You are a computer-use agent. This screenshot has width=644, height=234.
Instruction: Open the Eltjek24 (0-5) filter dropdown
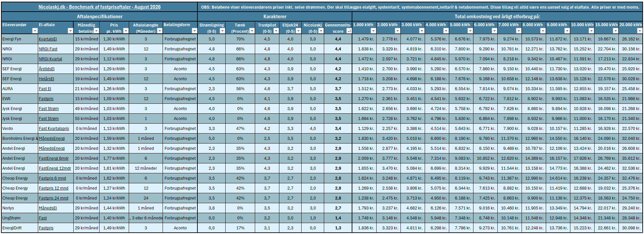(x=298, y=31)
